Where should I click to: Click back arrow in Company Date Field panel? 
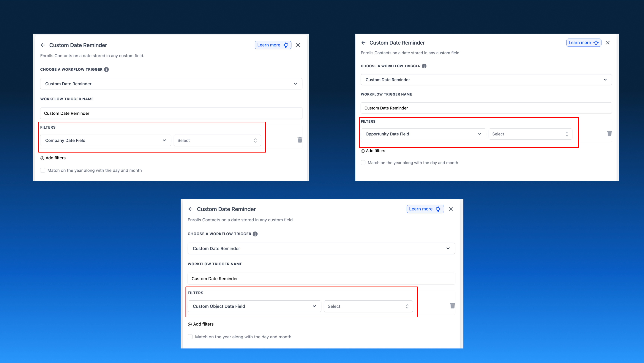(43, 45)
